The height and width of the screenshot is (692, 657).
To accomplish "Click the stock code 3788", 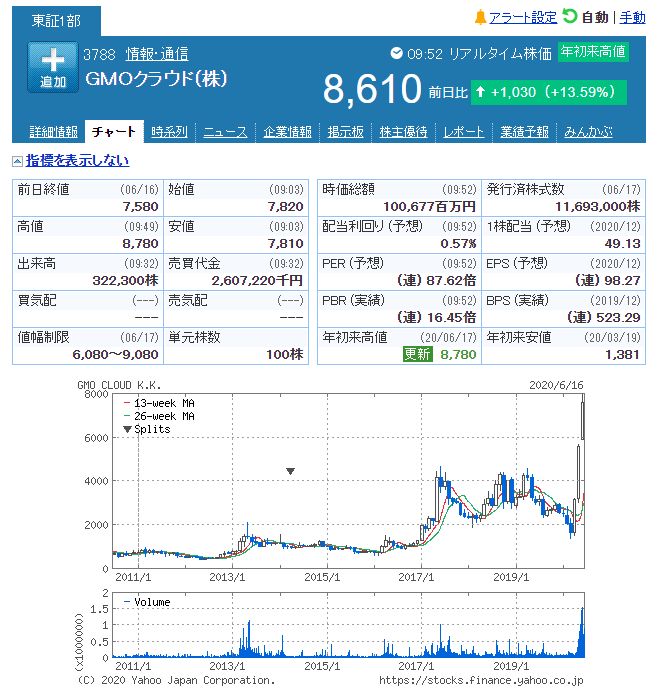I will 99,55.
